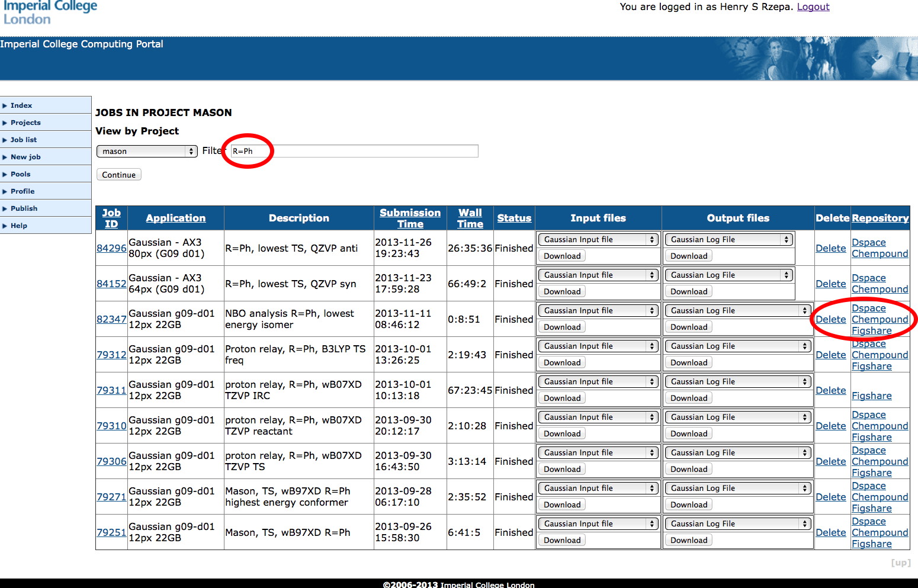Download the output log for job 79312
Screen dimensions: 918x588
[689, 362]
